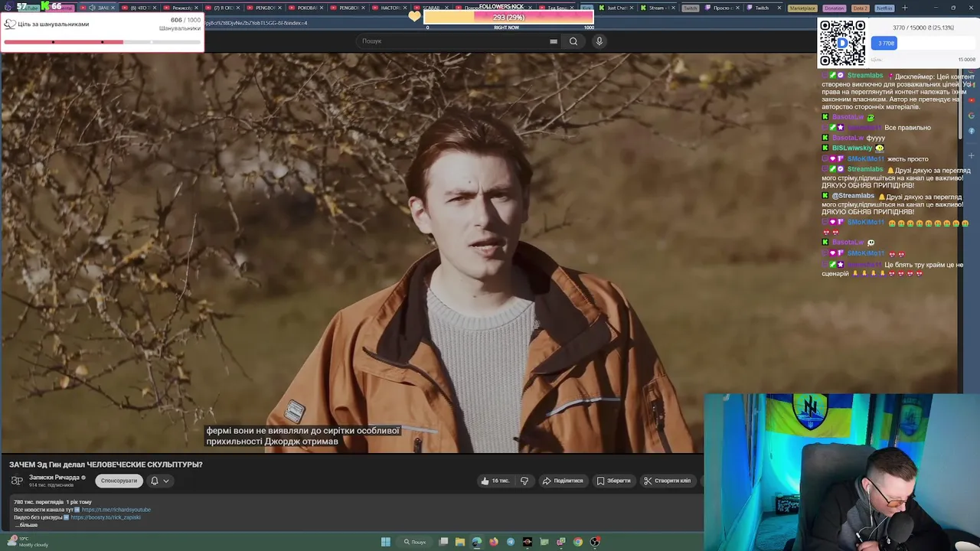Click the browser address bar URL

[256, 23]
